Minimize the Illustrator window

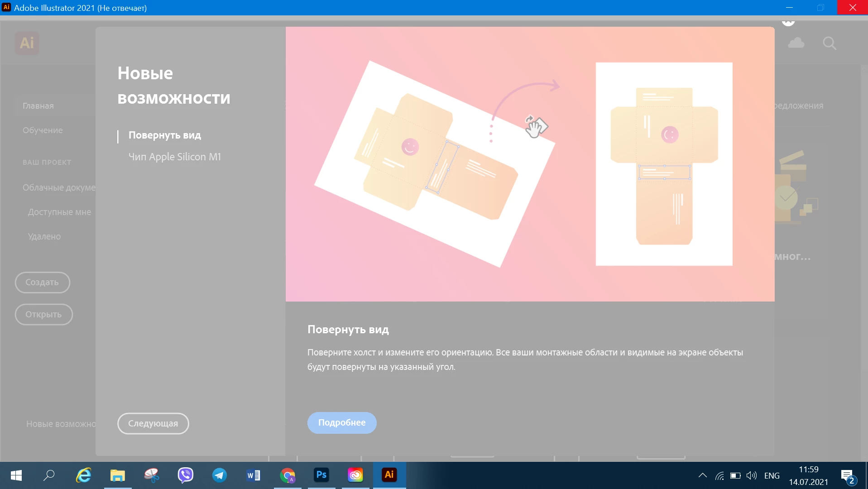pyautogui.click(x=789, y=8)
